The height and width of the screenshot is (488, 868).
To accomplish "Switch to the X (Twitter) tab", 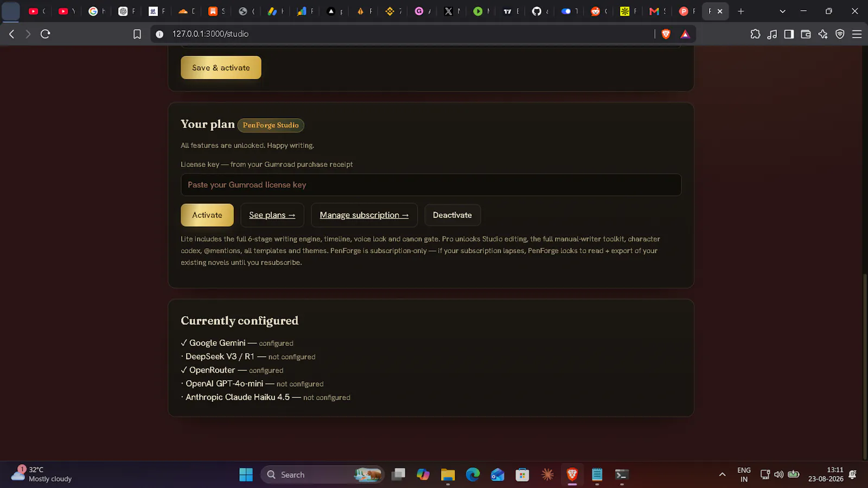I will point(452,11).
